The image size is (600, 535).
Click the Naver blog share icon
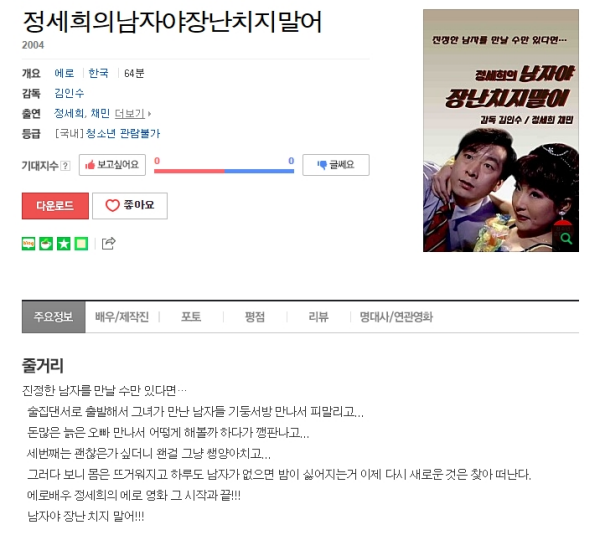click(28, 243)
